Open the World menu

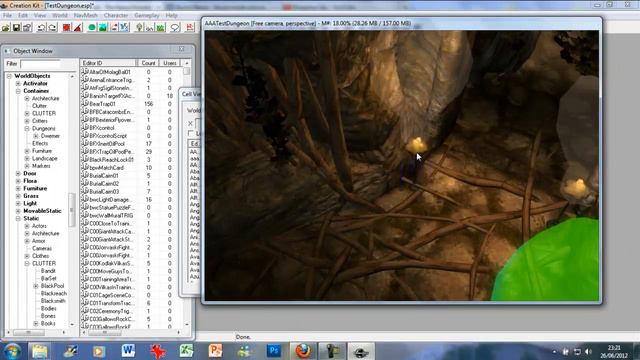(60, 15)
